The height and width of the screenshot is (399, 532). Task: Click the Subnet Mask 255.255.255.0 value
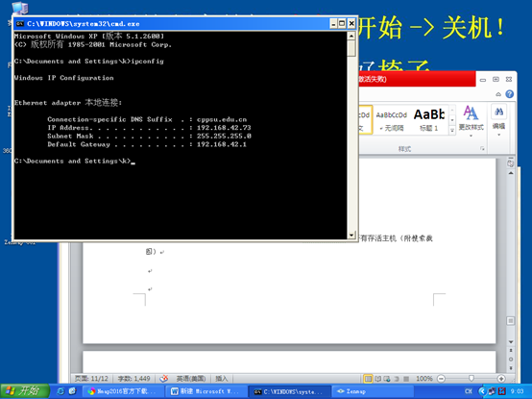pos(224,136)
